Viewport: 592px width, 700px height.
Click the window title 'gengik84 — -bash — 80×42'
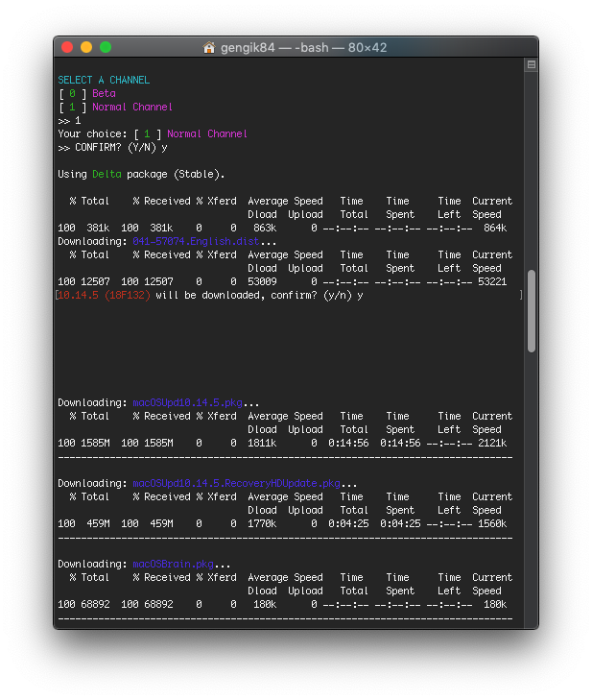click(x=303, y=47)
